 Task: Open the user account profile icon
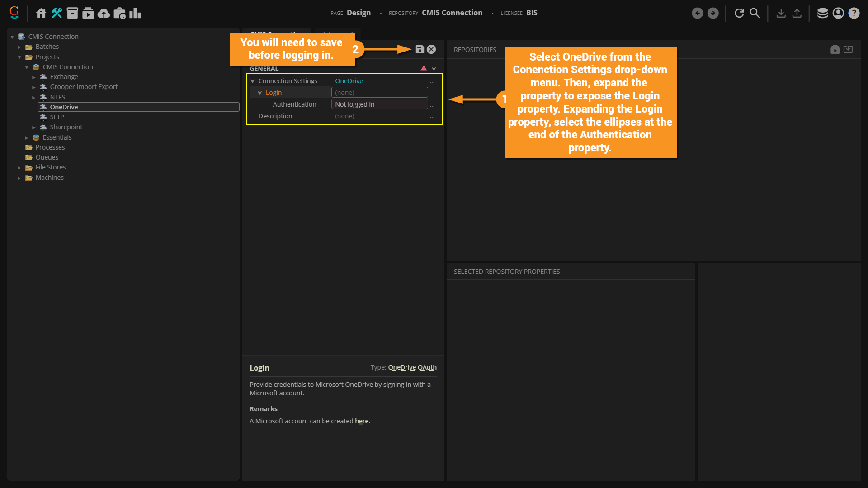coord(838,13)
